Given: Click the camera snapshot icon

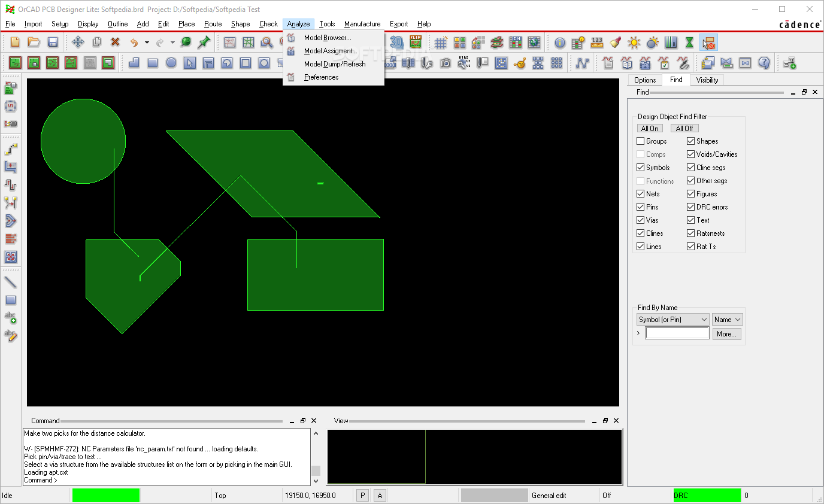Looking at the screenshot, I should click(x=445, y=63).
